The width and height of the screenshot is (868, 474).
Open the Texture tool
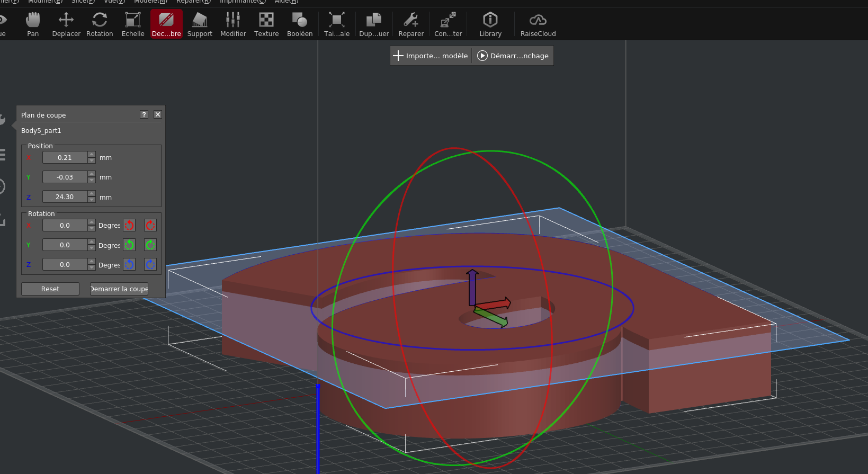266,24
